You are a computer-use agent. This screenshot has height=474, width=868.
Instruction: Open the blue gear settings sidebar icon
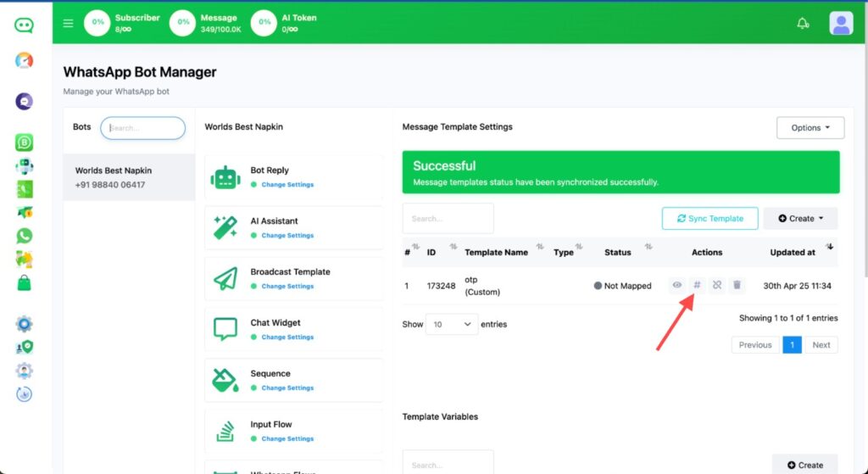(24, 324)
